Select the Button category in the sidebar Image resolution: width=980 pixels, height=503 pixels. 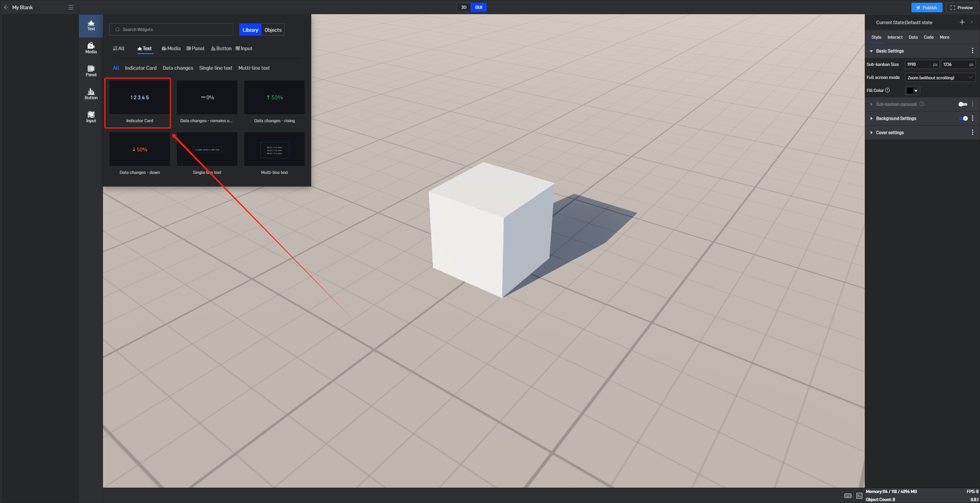click(91, 95)
